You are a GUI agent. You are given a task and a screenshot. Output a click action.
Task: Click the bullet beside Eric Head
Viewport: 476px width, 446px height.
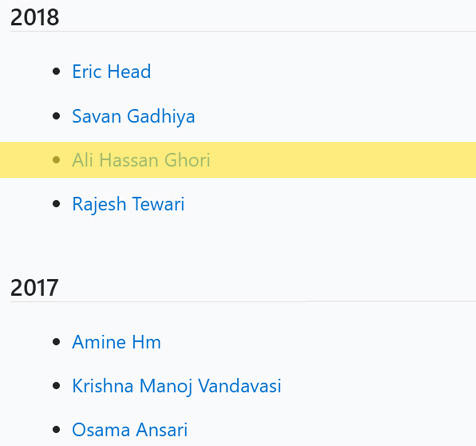(56, 71)
